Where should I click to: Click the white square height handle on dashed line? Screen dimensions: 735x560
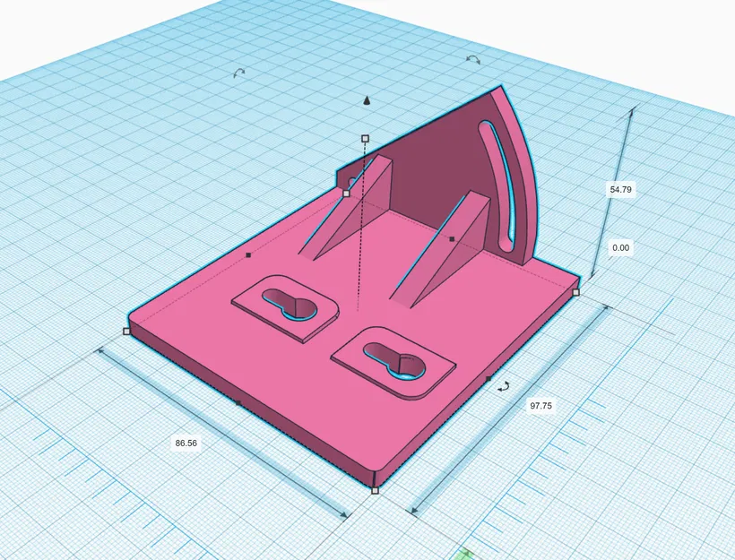365,139
